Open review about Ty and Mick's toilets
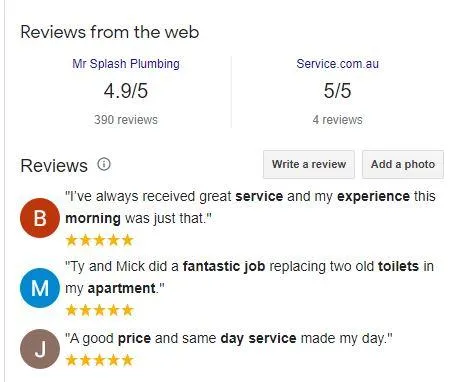The height and width of the screenshot is (382, 455). click(x=249, y=277)
